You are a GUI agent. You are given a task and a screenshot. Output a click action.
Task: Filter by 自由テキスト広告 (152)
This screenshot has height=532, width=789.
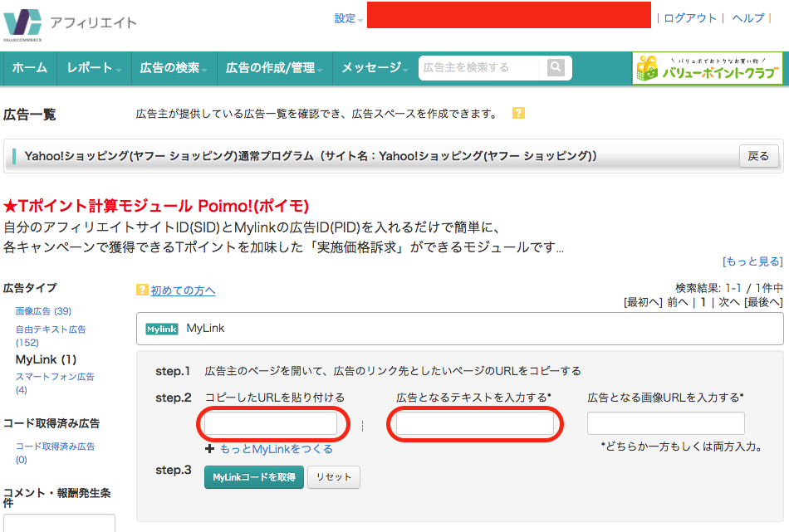(x=51, y=336)
